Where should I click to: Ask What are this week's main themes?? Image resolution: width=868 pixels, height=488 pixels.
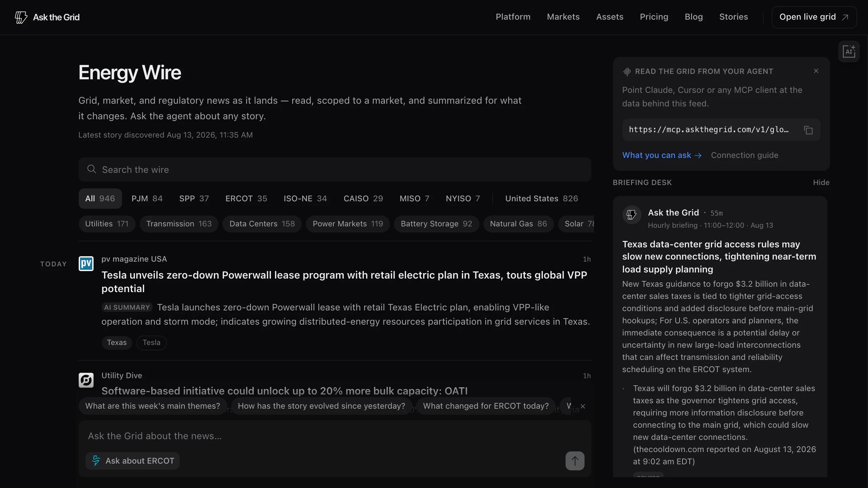coord(153,406)
